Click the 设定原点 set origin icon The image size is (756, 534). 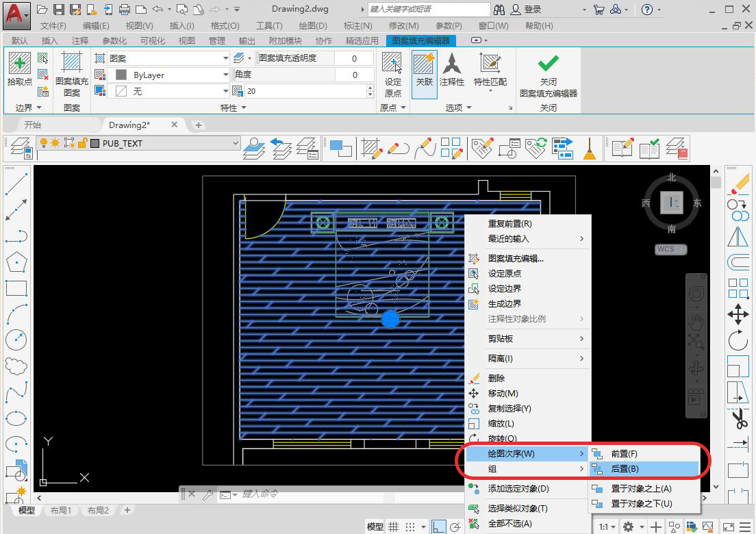[392, 63]
